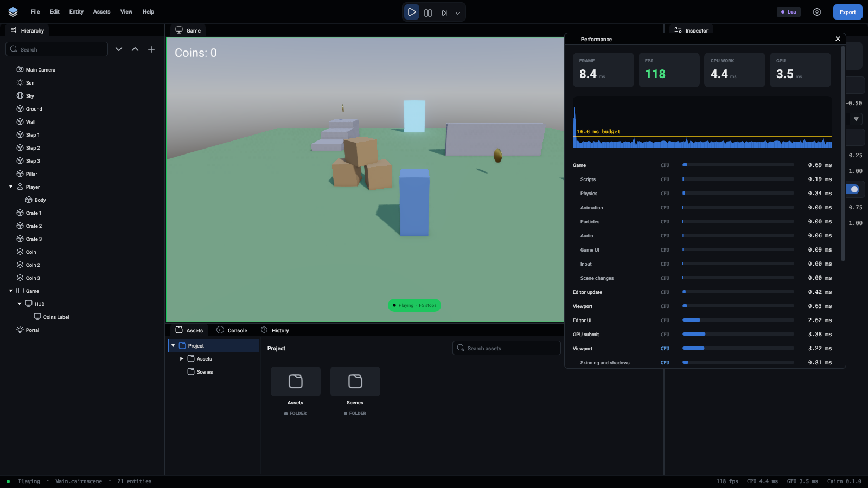This screenshot has height=488, width=868.
Task: Collapse all hierarchy with up chevron
Action: pyautogui.click(x=135, y=49)
